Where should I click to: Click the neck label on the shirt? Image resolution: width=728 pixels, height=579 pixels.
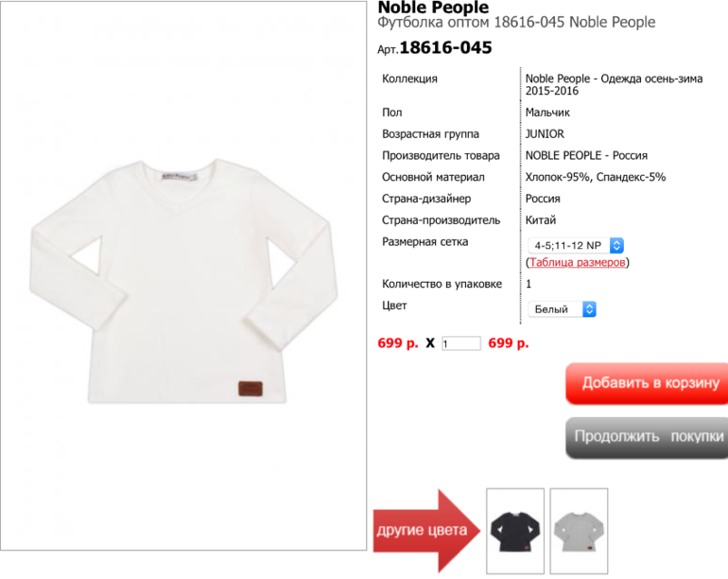[x=180, y=177]
